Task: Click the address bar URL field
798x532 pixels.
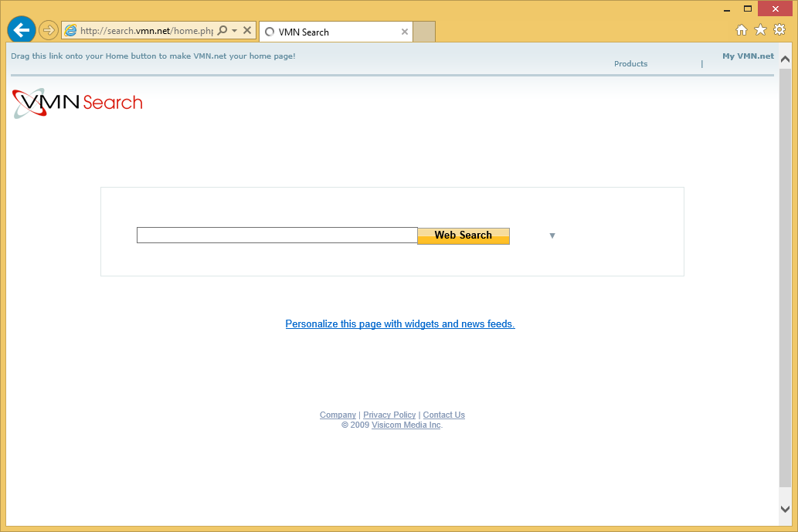Action: click(x=147, y=31)
